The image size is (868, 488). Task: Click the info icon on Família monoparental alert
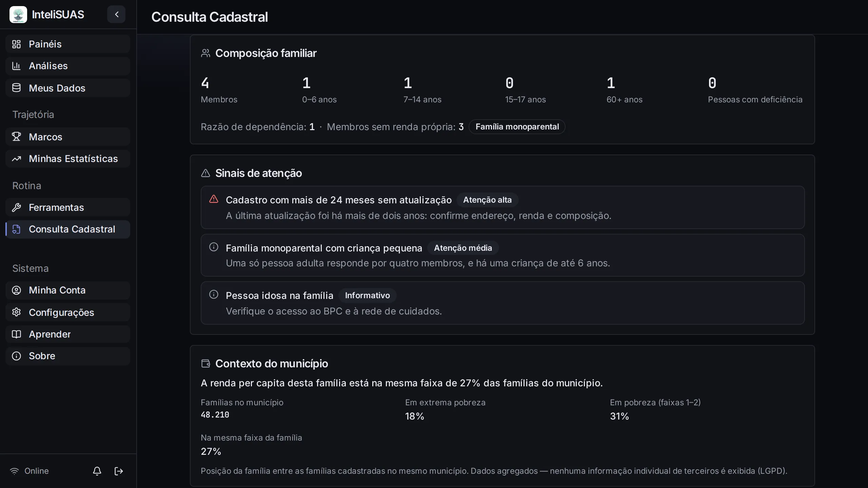(x=214, y=247)
